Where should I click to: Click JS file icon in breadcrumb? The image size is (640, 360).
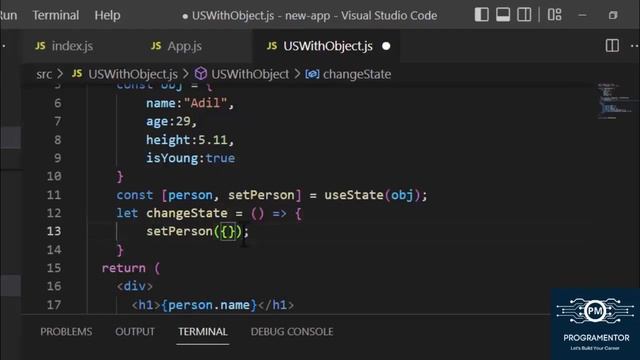[x=77, y=73]
